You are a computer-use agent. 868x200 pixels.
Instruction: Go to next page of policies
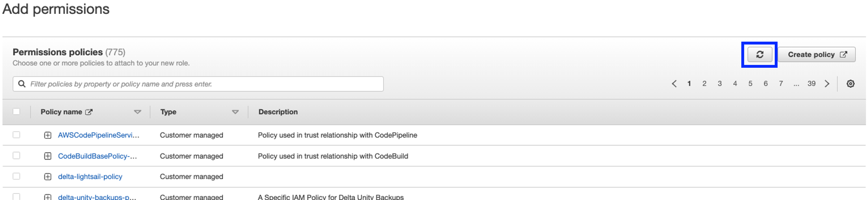tap(827, 83)
